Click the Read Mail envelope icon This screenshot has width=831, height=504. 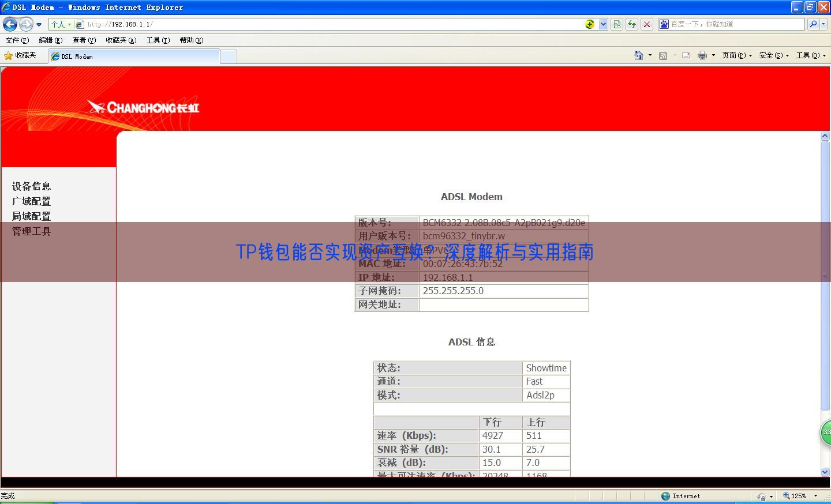coord(686,55)
